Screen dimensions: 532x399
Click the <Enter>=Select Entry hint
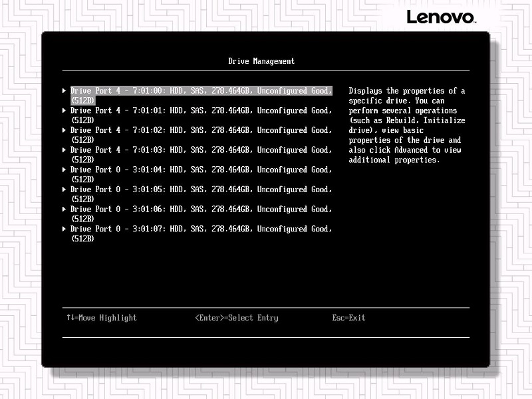pos(236,318)
